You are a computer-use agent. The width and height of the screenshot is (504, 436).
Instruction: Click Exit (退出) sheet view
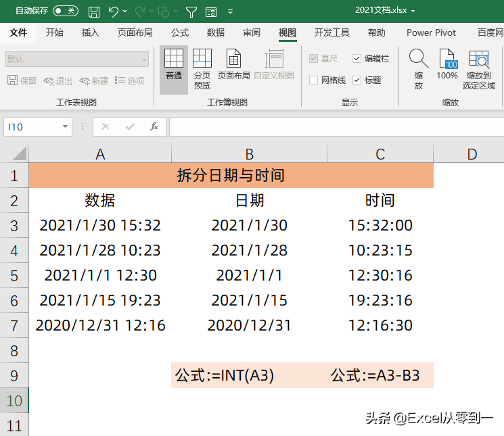click(x=58, y=80)
